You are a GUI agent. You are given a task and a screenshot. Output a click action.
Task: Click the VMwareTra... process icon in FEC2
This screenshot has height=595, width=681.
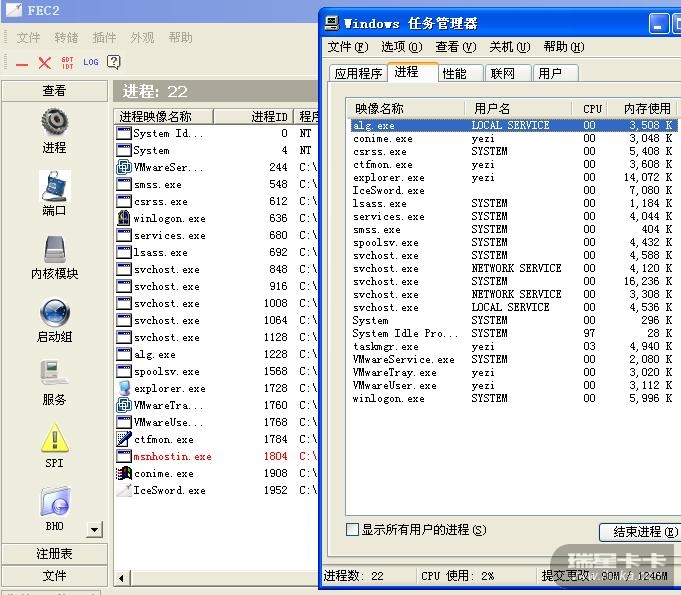124,405
